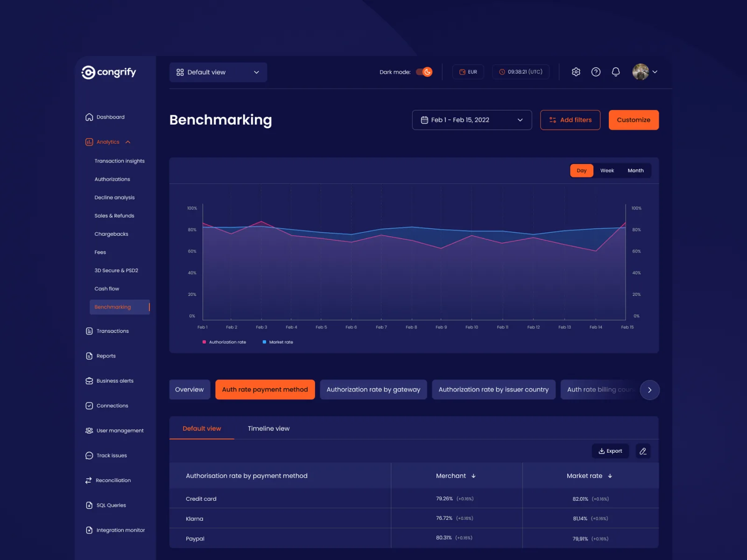747x560 pixels.
Task: Select Authorization rate by gateway tab
Action: tap(373, 390)
